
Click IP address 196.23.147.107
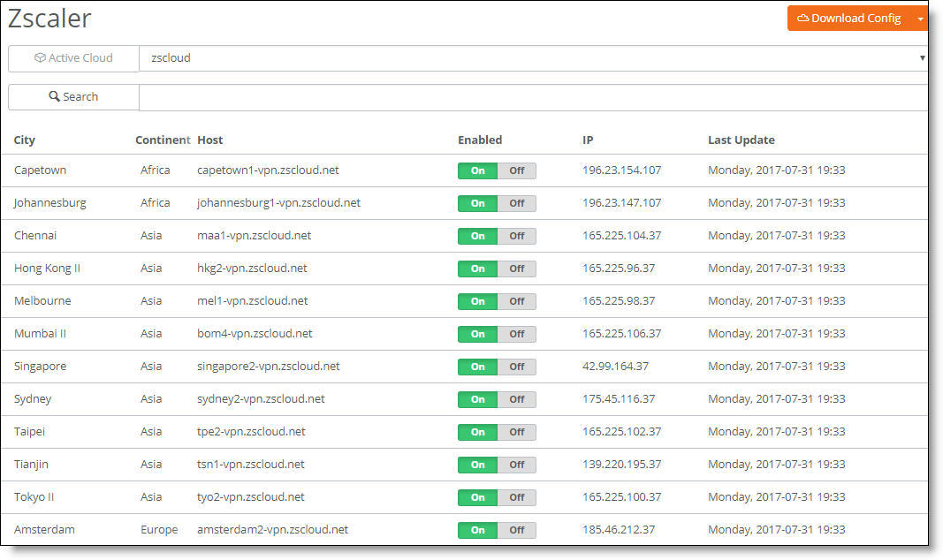[x=621, y=202]
